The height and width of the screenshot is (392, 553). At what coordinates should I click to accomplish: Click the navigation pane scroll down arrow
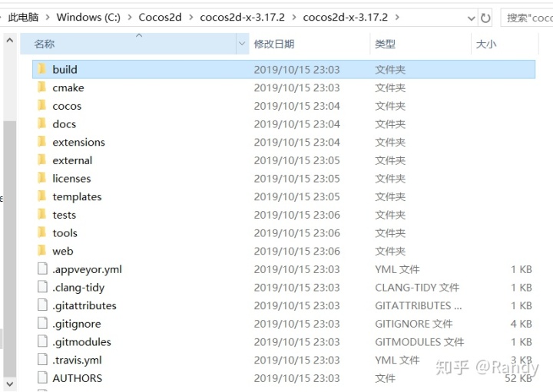point(10,384)
